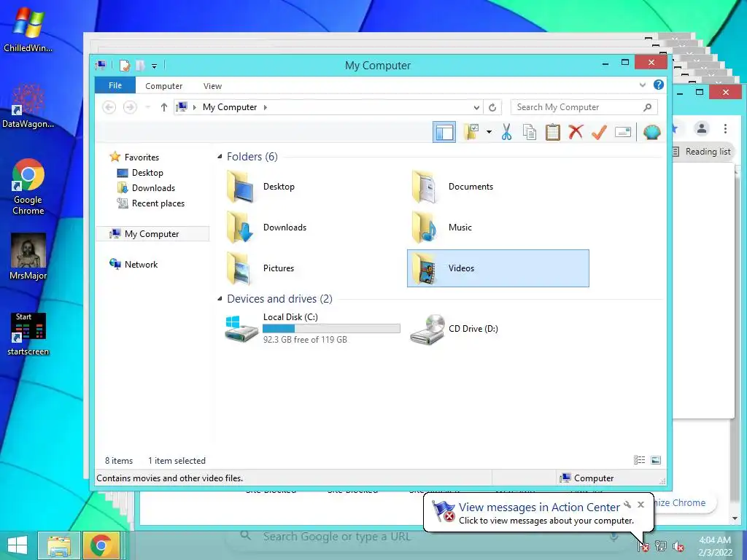Click the root chevron before My Computer
Image resolution: width=747 pixels, height=560 pixels.
[194, 107]
